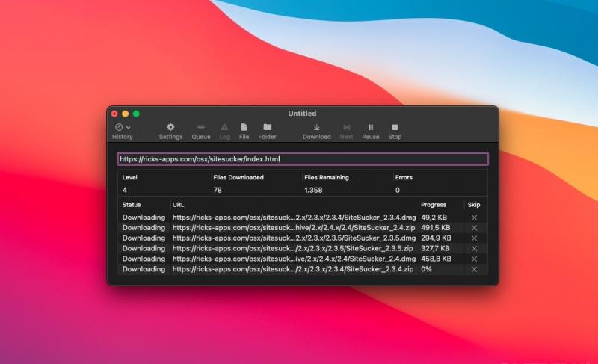This screenshot has width=598, height=364.
Task: Skip the SiteSucker_2.3.5.dmg download
Action: (474, 238)
